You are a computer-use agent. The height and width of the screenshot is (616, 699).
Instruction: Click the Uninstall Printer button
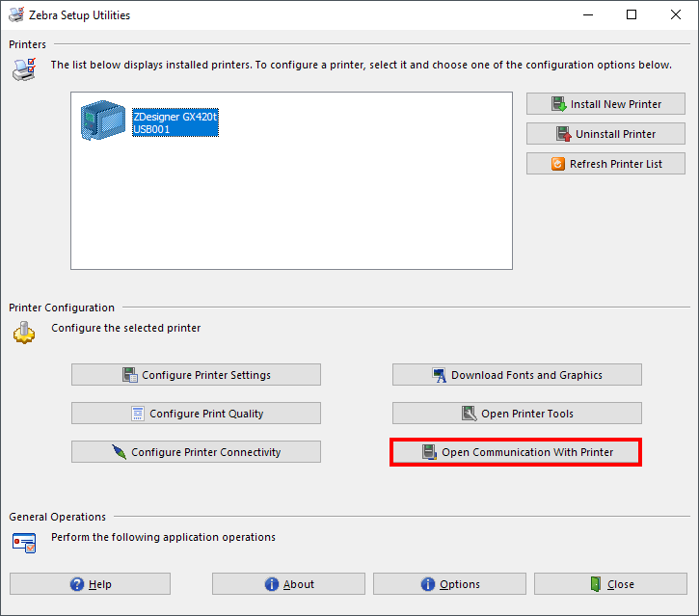[x=606, y=134]
